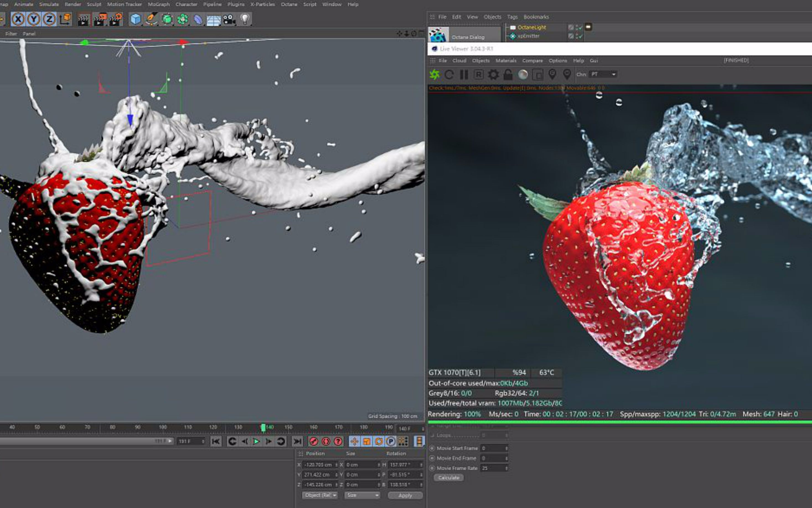This screenshot has height=508, width=812.
Task: Start a new render with the Octane logo icon
Action: [x=435, y=74]
